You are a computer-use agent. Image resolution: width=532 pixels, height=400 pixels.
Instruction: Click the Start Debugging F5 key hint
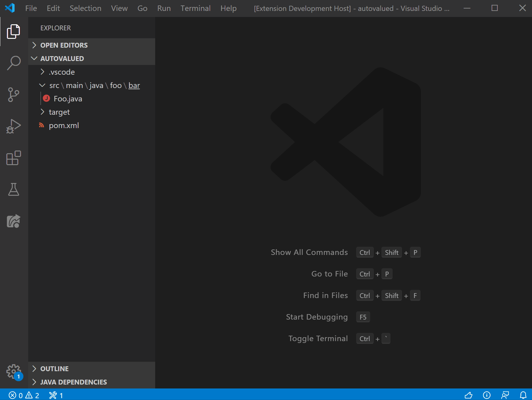click(x=363, y=317)
